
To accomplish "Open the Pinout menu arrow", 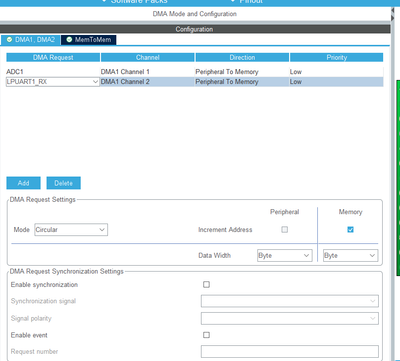I will 233,1.
